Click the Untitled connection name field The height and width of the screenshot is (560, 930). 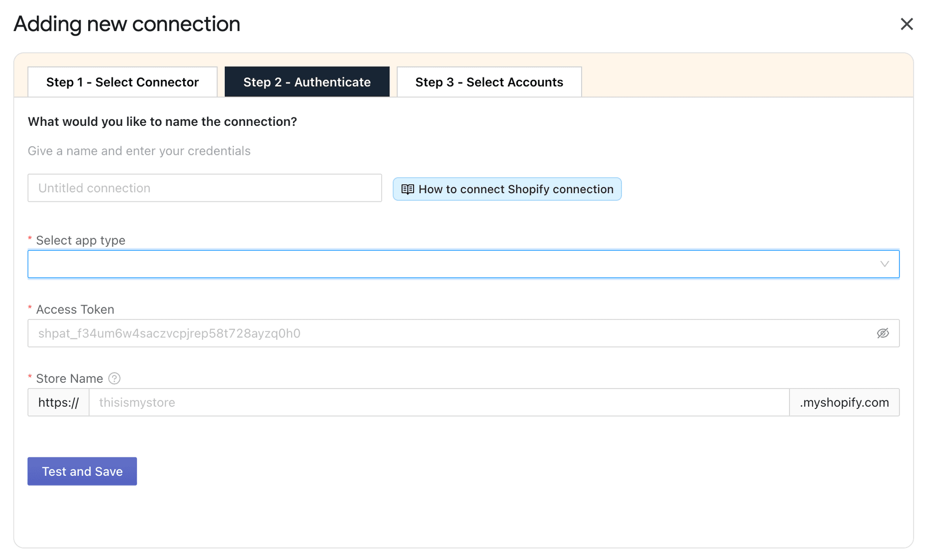click(x=204, y=188)
